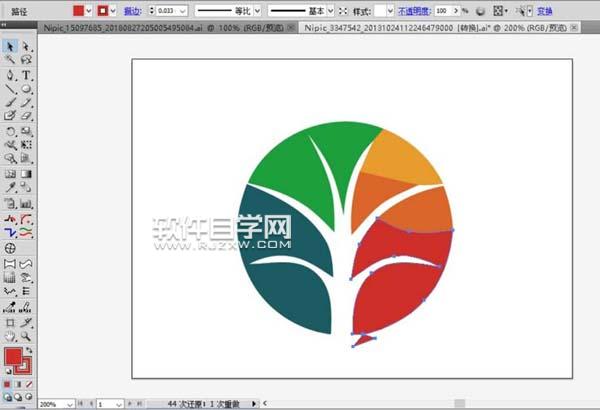600x410 pixels.
Task: Click the stroke weight stepper arrows
Action: 152,11
